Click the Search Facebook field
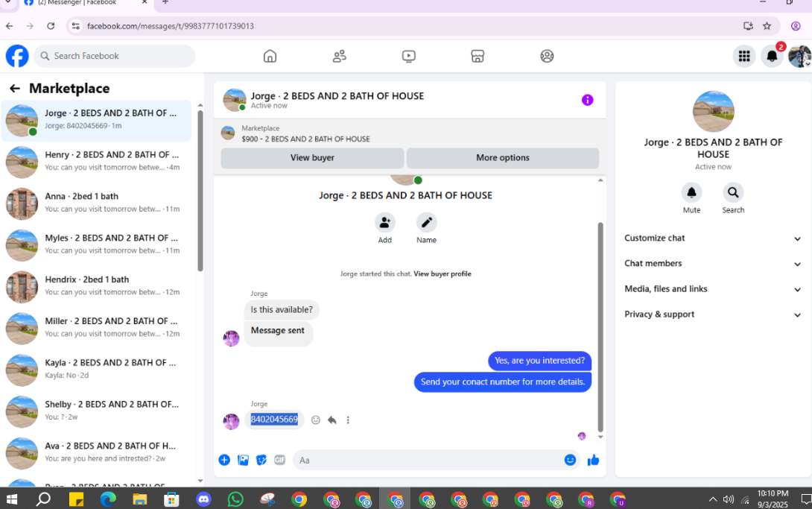This screenshot has width=812, height=509. (x=115, y=56)
